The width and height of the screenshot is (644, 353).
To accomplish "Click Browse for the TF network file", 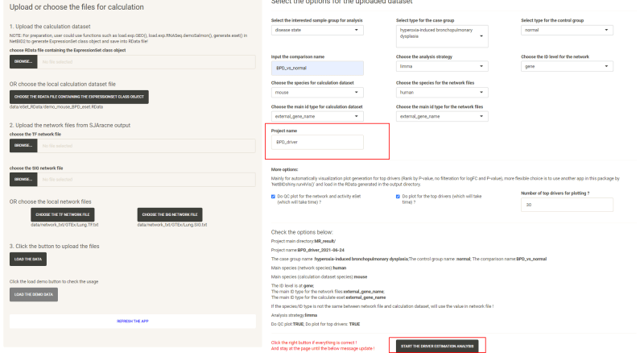I will pyautogui.click(x=23, y=146).
